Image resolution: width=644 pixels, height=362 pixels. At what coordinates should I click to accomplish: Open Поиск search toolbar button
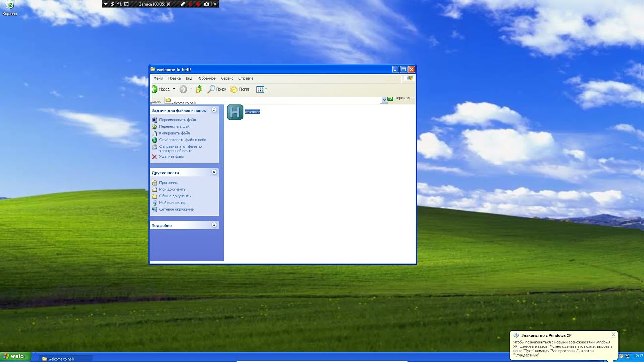point(217,89)
